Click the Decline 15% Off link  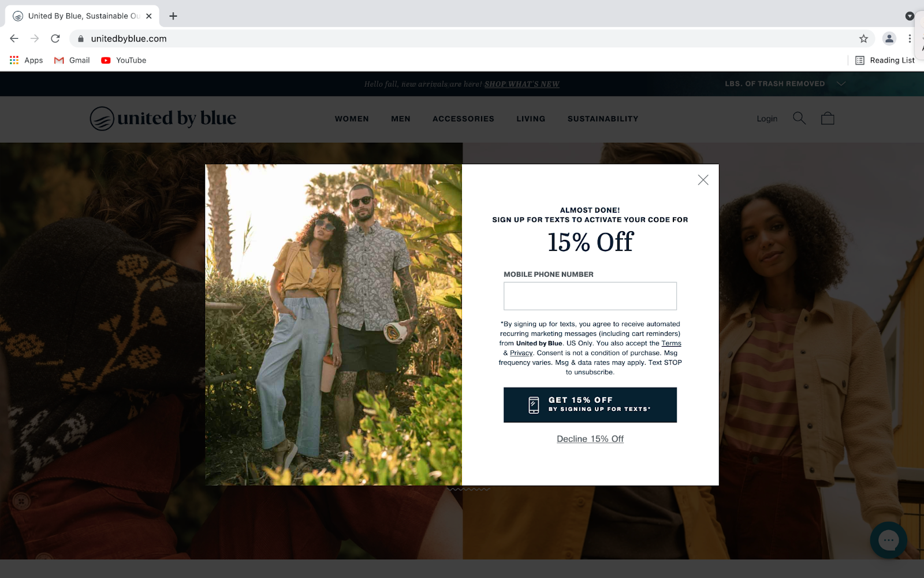click(590, 439)
